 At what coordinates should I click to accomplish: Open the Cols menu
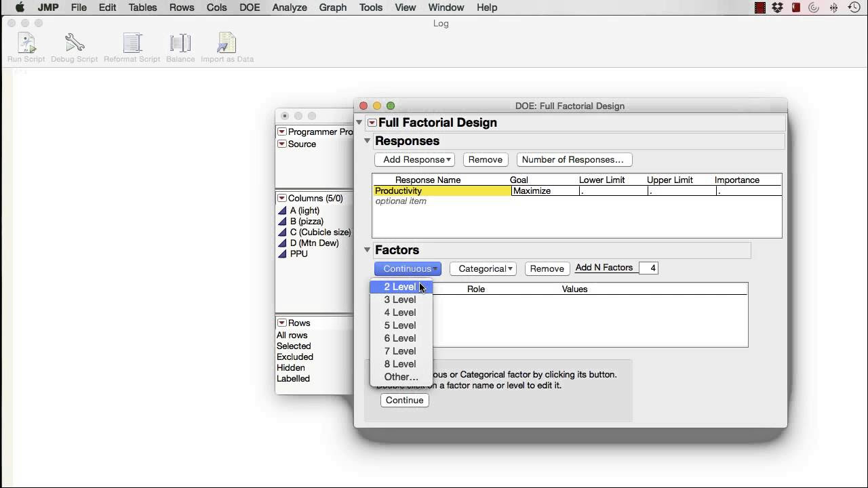point(217,7)
